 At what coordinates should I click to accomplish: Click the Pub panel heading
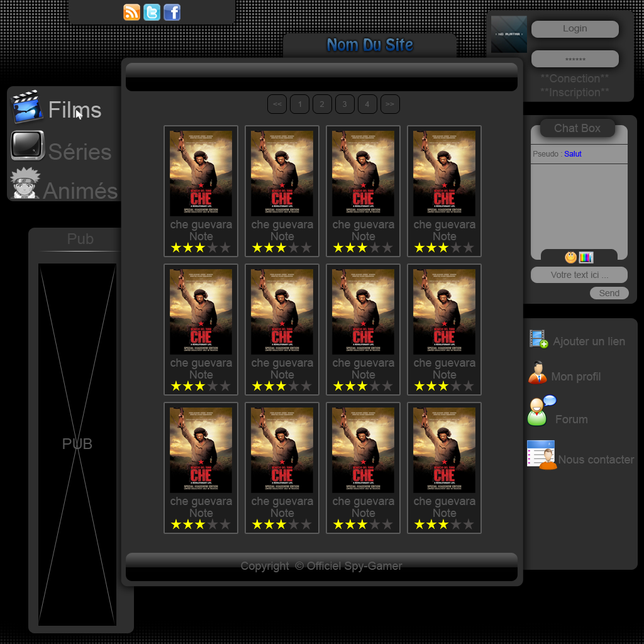click(x=80, y=238)
